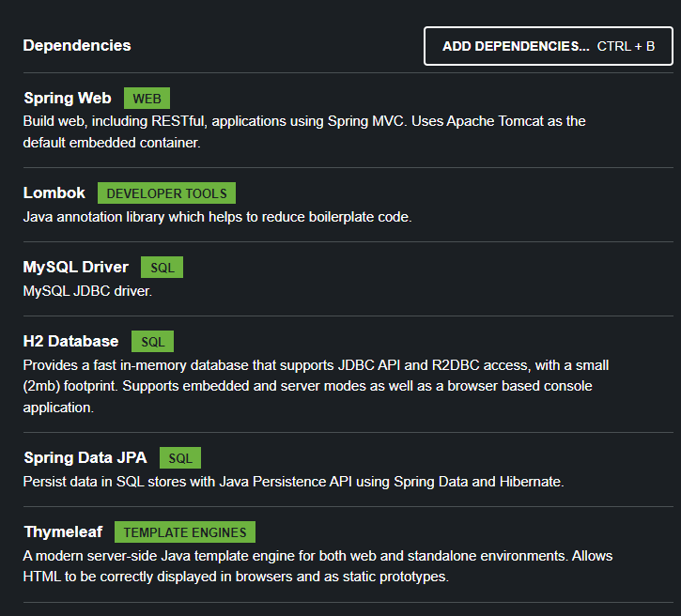
Task: Click the Lombok description text
Action: pyautogui.click(x=217, y=217)
